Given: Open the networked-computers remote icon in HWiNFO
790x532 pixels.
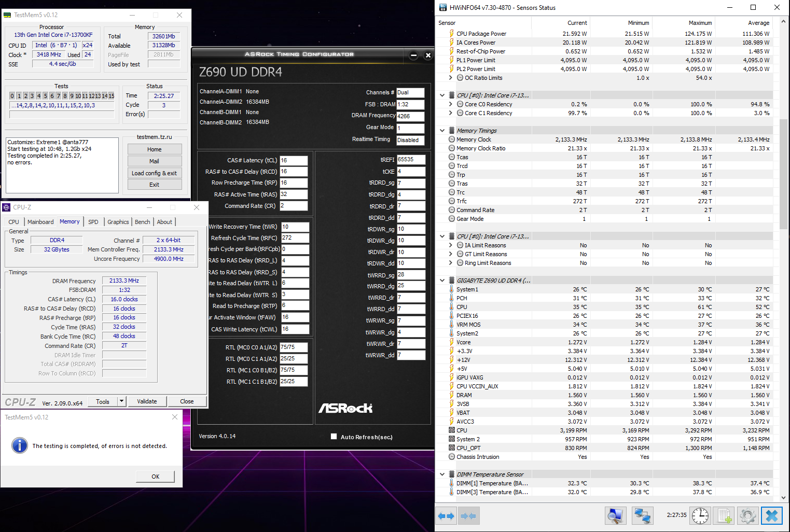Looking at the screenshot, I should click(x=643, y=516).
